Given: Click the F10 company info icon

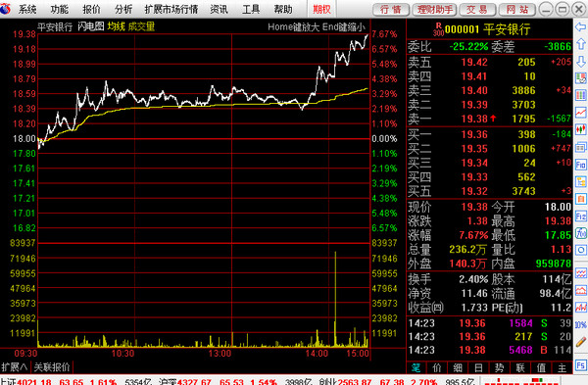Looking at the screenshot, I should [x=580, y=165].
